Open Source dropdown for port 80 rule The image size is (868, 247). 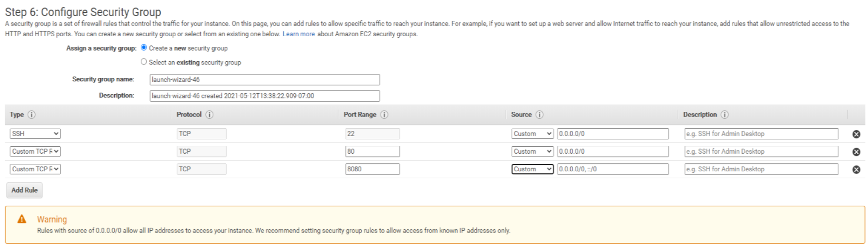532,151
